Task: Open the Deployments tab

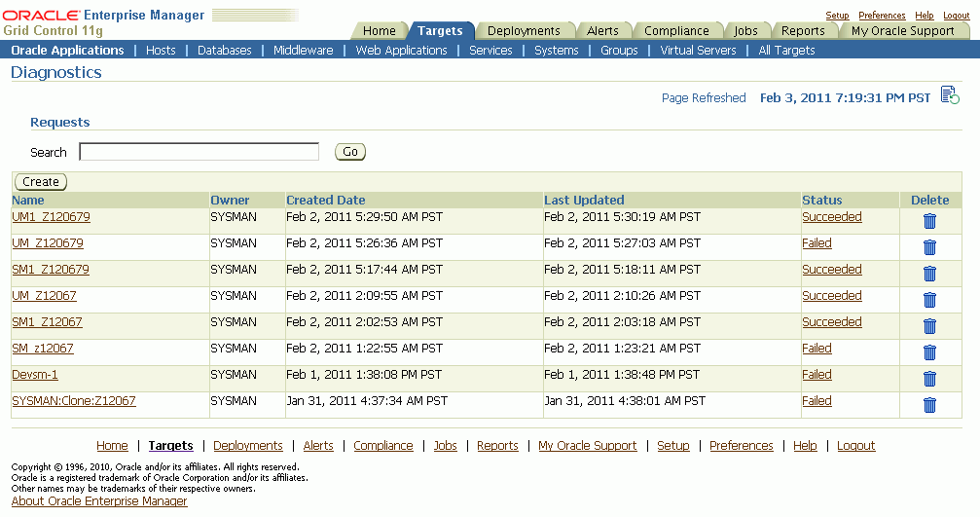Action: 524,30
